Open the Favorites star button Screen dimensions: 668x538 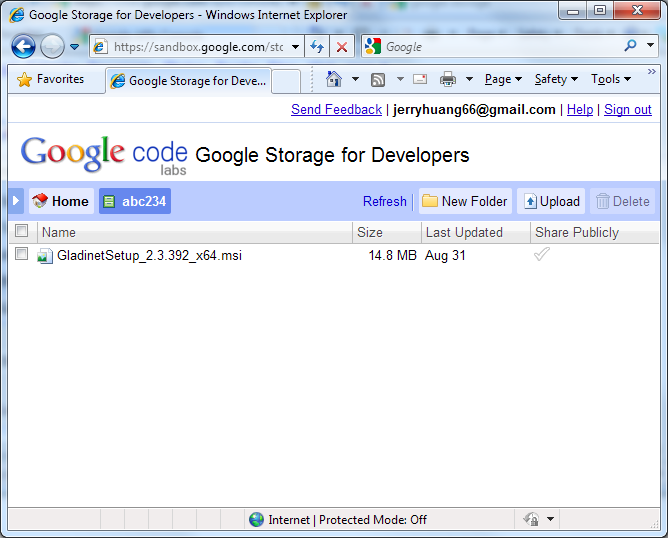[50, 79]
